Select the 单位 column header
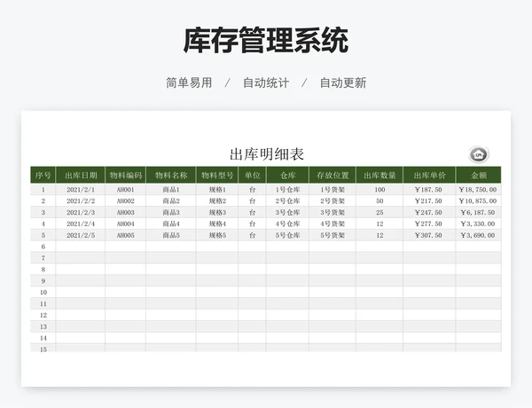Image resolution: width=532 pixels, height=408 pixels. pos(253,175)
